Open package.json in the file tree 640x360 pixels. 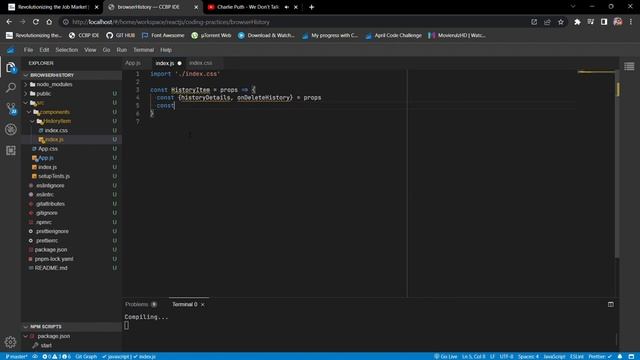(71, 250)
